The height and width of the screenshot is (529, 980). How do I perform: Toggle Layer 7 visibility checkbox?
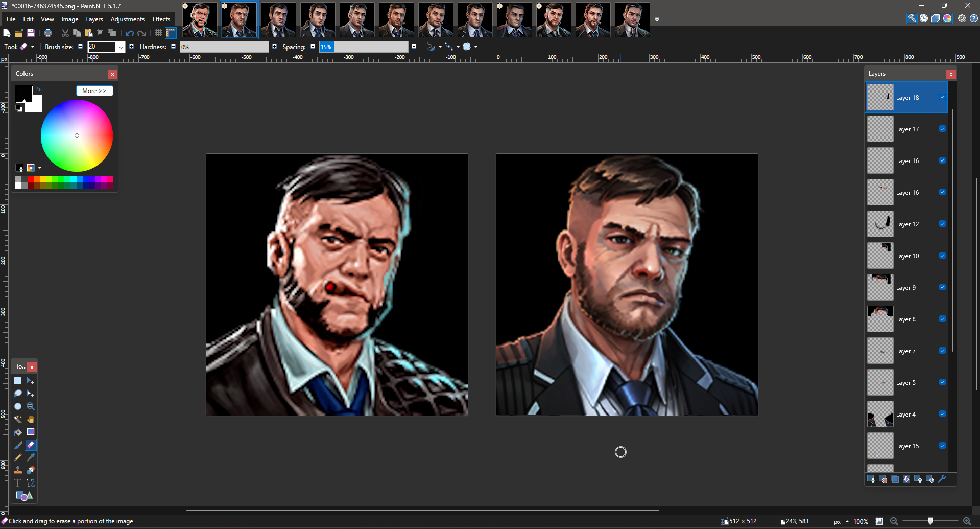pyautogui.click(x=942, y=351)
